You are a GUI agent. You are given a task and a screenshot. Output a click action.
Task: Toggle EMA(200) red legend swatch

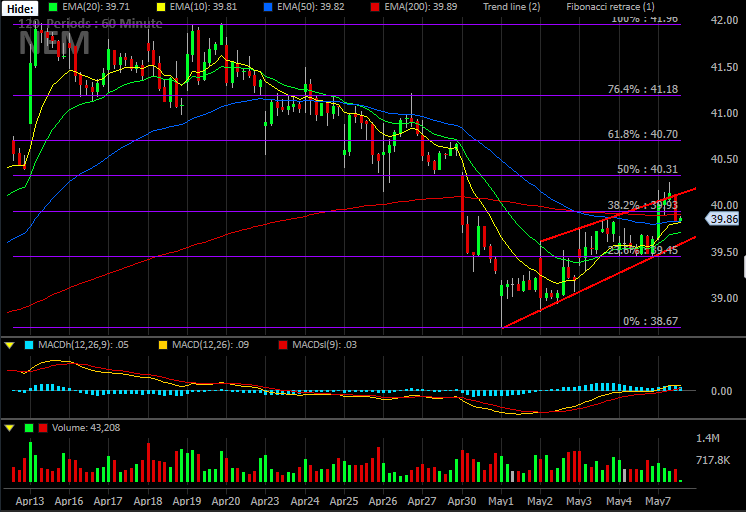375,7
